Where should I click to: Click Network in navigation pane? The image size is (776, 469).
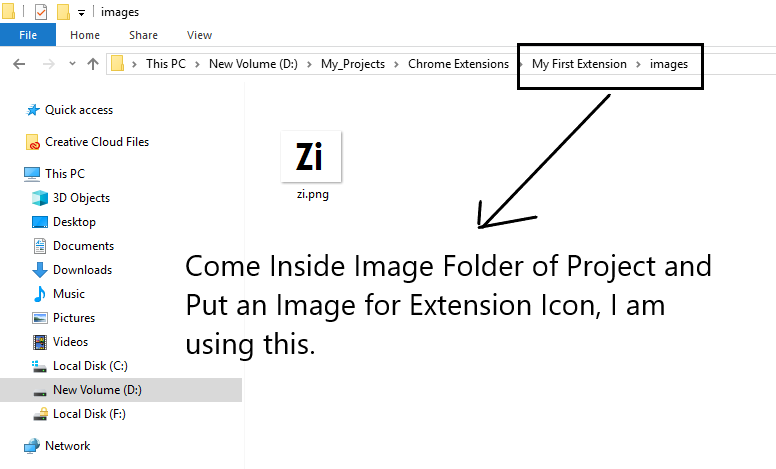(67, 446)
